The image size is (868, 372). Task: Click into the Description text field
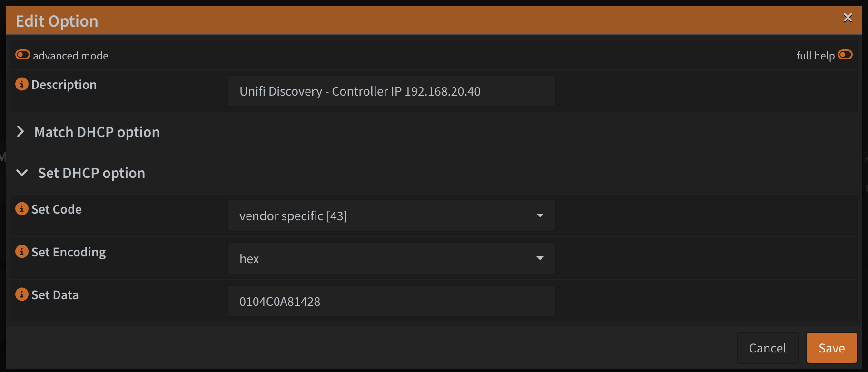[x=391, y=91]
